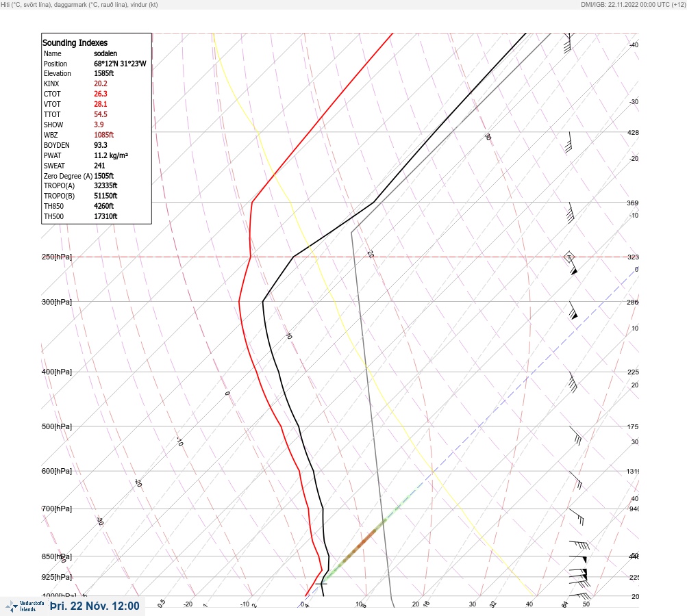Click the BOYDEN value 93.3
Viewport: 687px width, 616px height.
coord(100,145)
